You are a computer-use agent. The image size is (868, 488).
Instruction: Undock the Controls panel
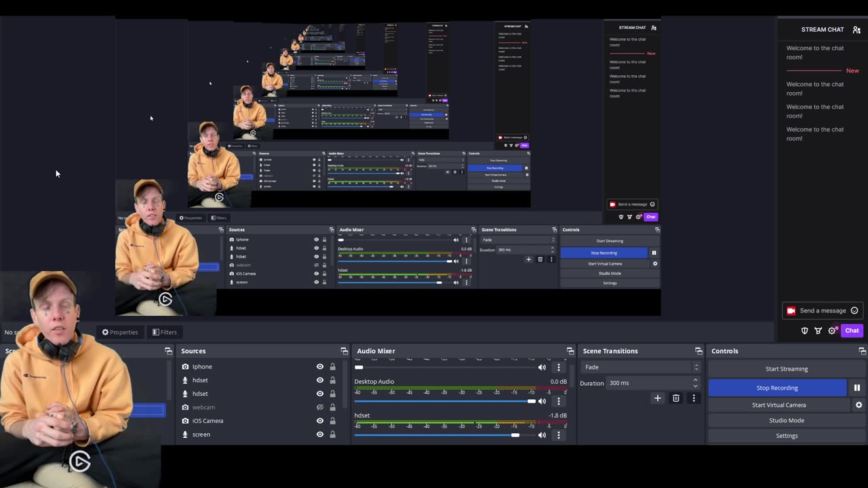(x=862, y=351)
